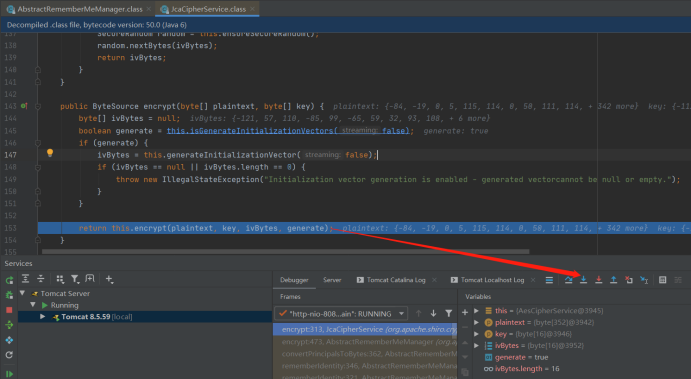This screenshot has height=379, width=691.
Task: Expand the key variable node
Action: [x=476, y=334]
